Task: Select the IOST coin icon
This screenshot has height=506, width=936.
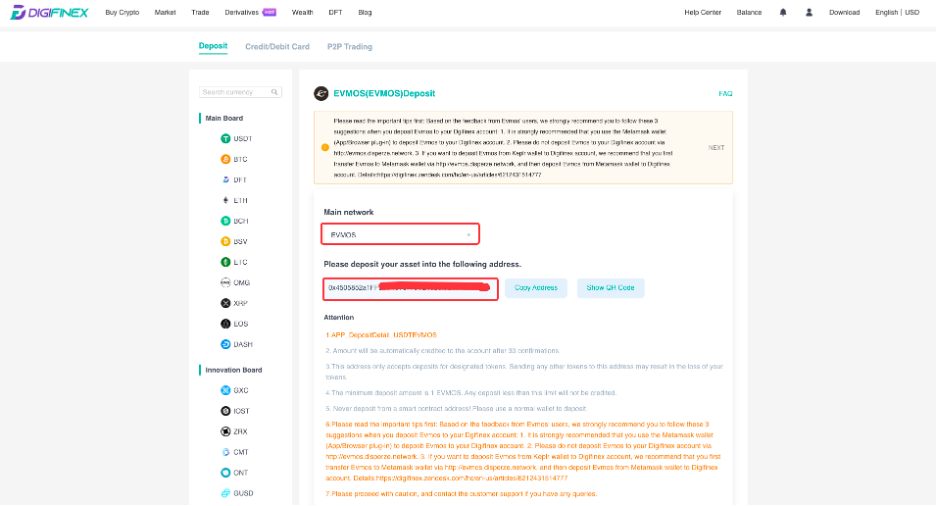Action: 225,411
